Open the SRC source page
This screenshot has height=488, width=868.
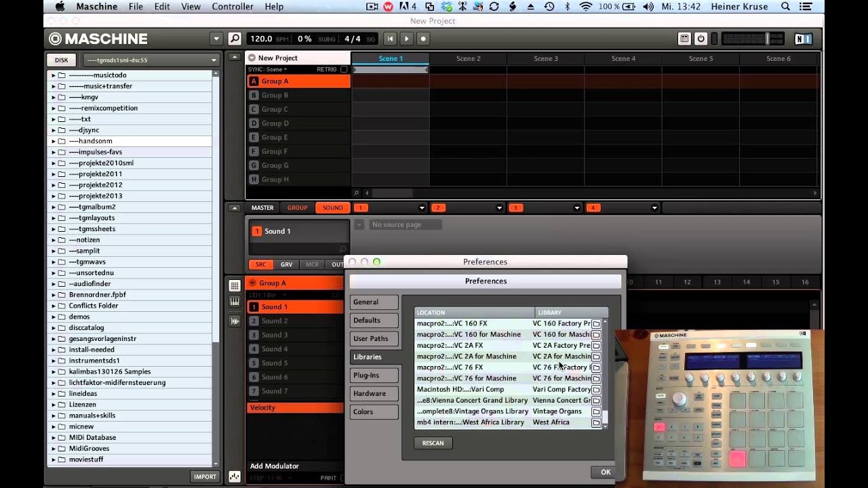click(x=260, y=264)
